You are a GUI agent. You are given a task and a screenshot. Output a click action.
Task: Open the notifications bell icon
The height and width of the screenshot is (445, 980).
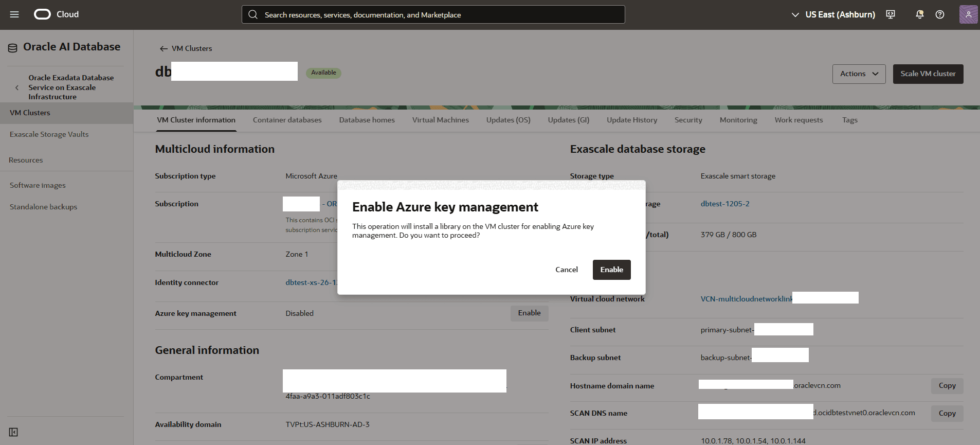point(920,14)
